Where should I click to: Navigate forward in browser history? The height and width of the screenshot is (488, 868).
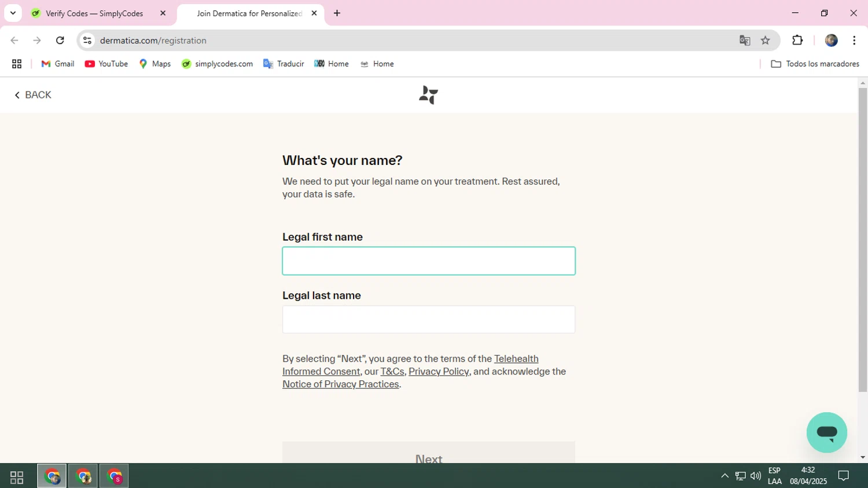point(37,41)
